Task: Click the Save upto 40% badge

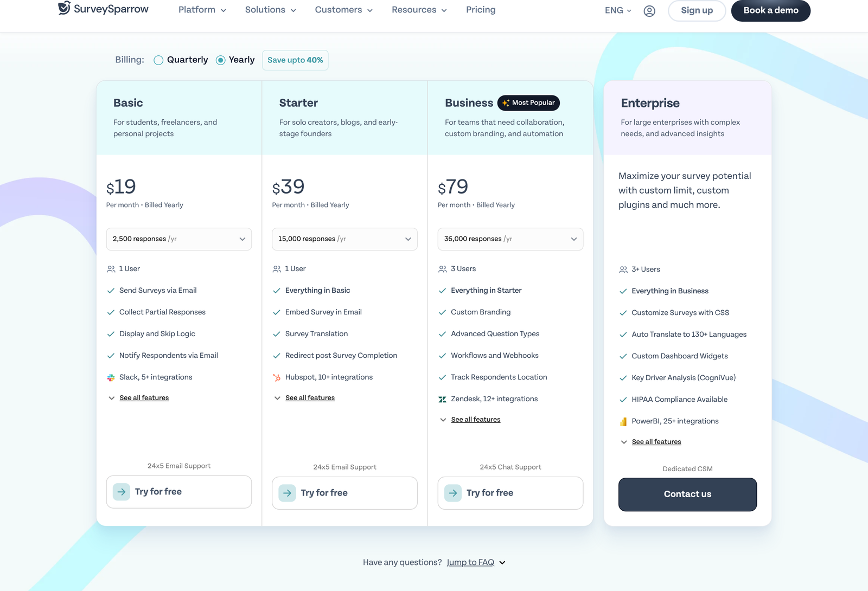Action: [x=295, y=60]
